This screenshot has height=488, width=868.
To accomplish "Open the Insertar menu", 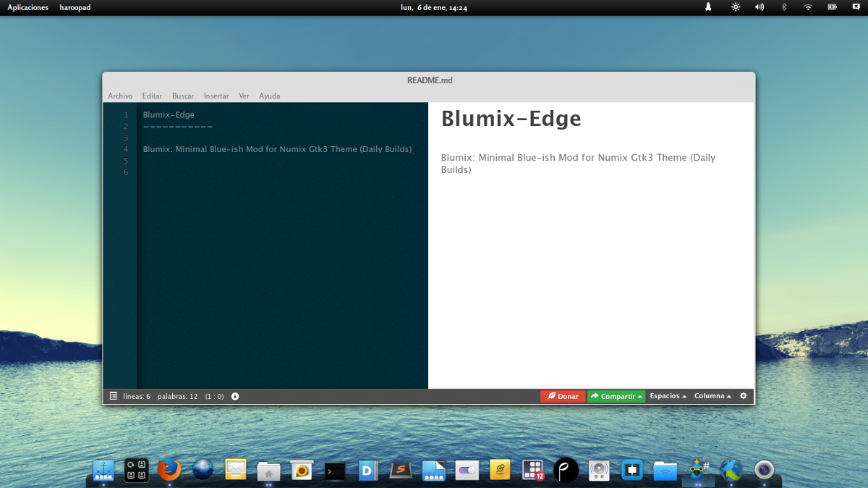I will tap(216, 96).
